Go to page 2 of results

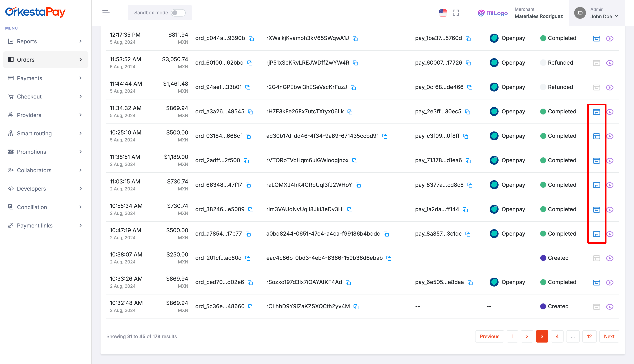(527, 336)
